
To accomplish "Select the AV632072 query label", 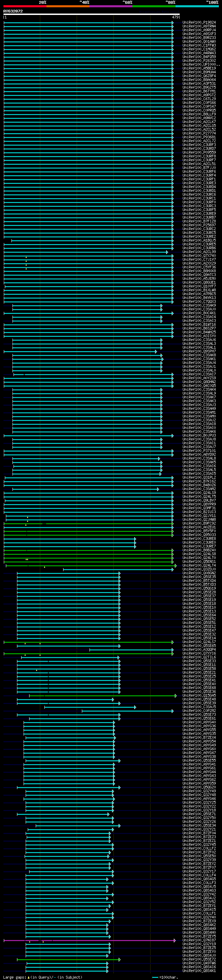I will click(x=13, y=11).
